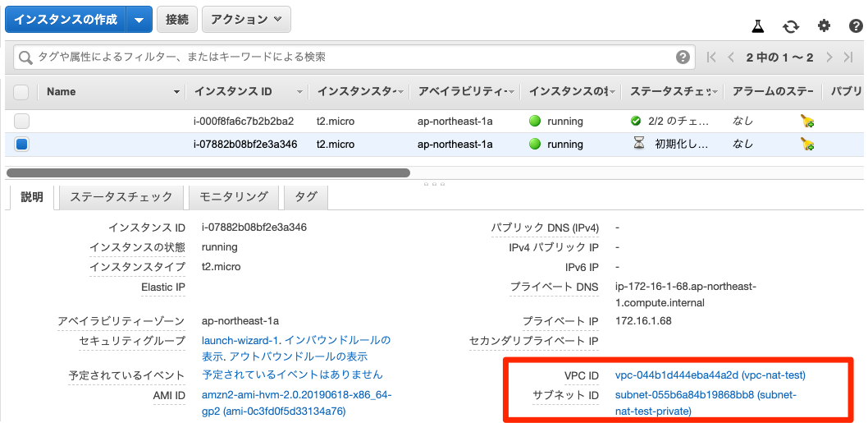Uncheck instance i-07882b08bf2e3a346 checkbox
The height and width of the screenshot is (423, 868).
21,144
